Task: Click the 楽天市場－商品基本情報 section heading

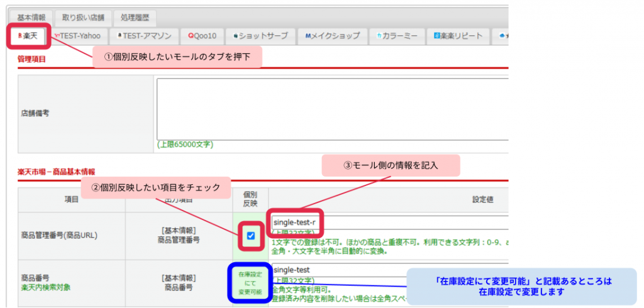Action: click(56, 171)
